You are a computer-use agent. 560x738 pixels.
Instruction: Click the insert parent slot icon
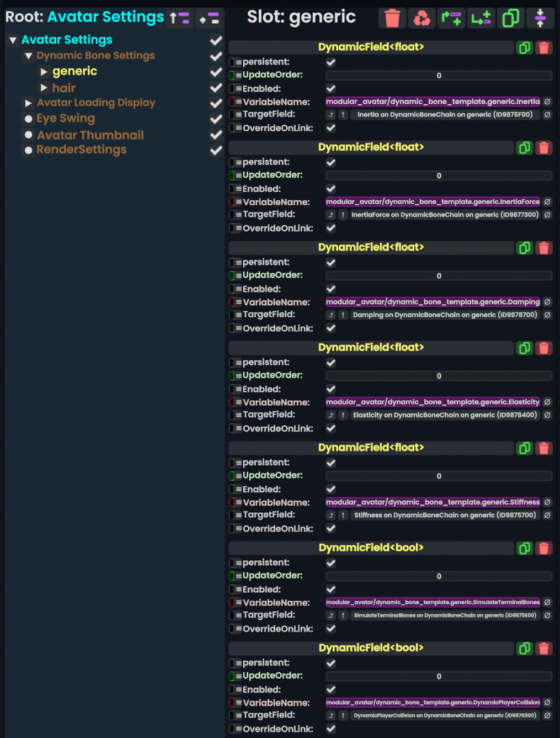(451, 18)
